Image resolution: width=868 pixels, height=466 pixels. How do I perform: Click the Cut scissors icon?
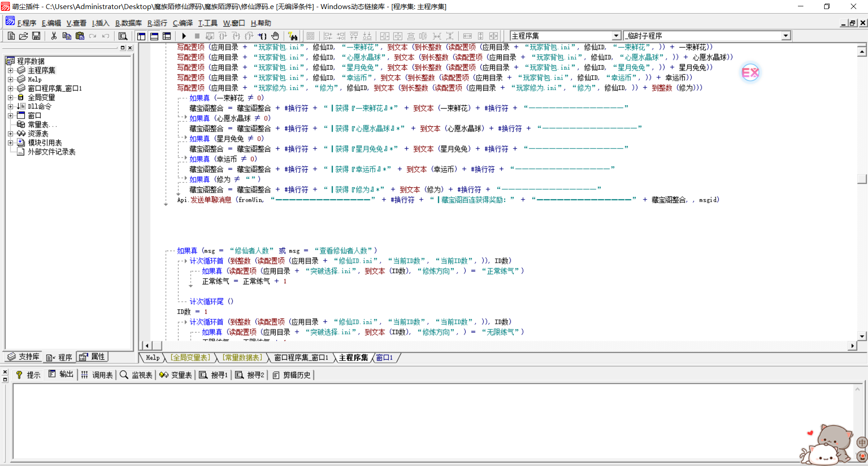click(54, 36)
